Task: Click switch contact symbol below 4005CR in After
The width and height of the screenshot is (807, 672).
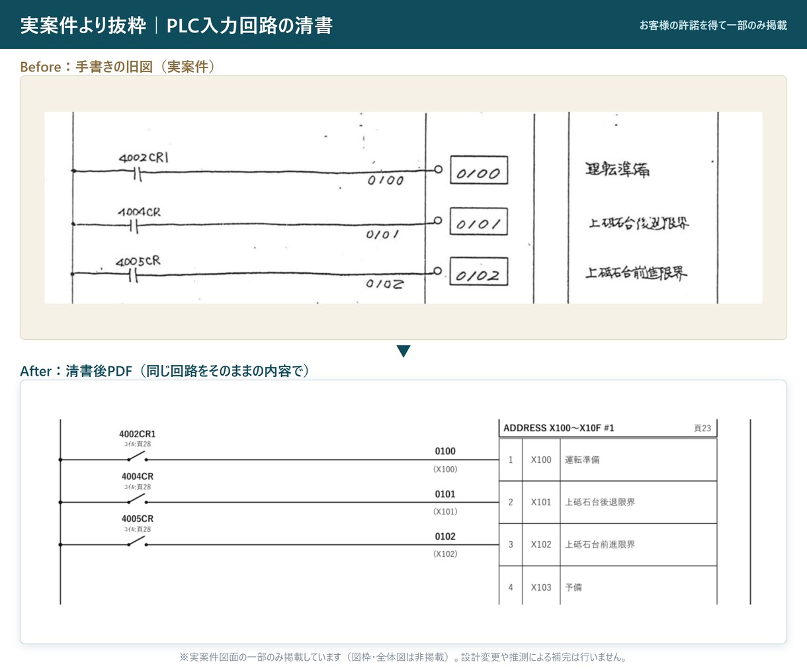Action: [x=137, y=542]
